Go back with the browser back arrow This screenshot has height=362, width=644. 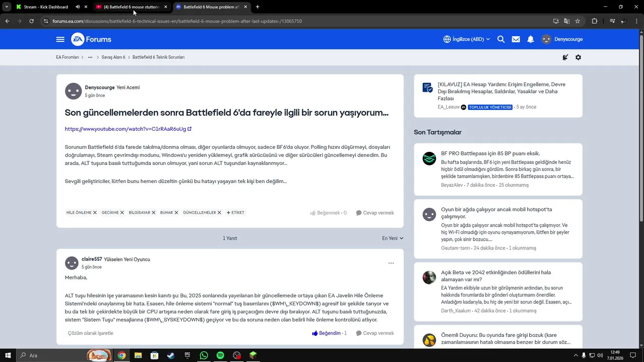pos(7,21)
